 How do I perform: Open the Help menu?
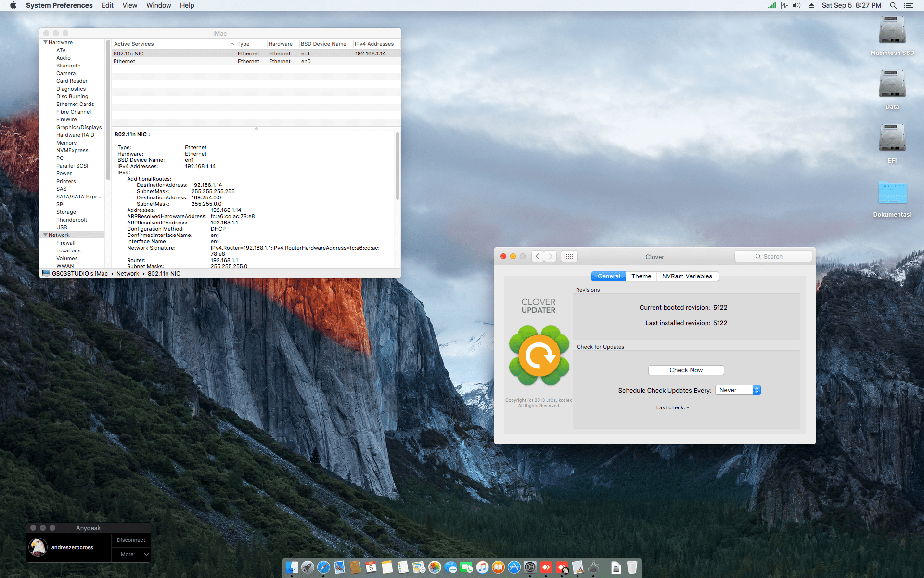click(x=187, y=5)
